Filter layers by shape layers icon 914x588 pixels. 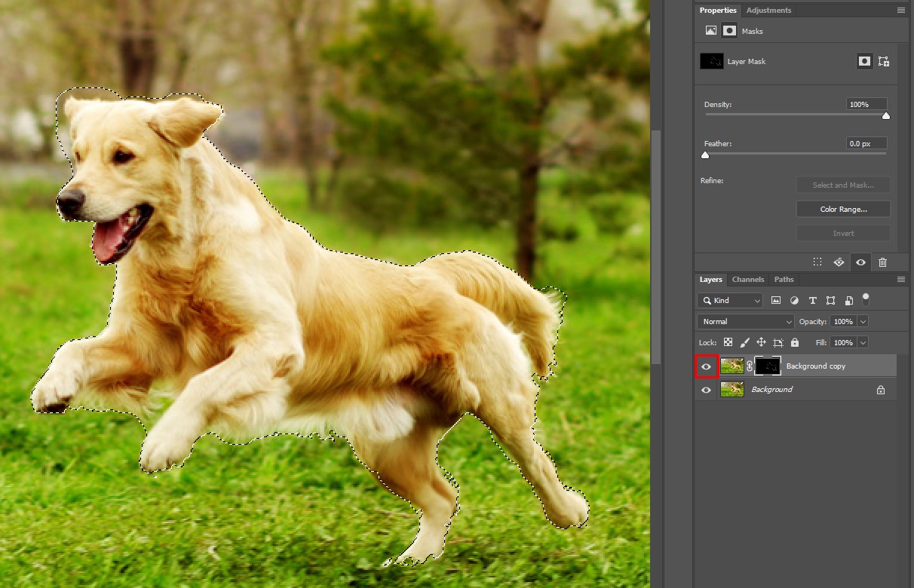(831, 300)
